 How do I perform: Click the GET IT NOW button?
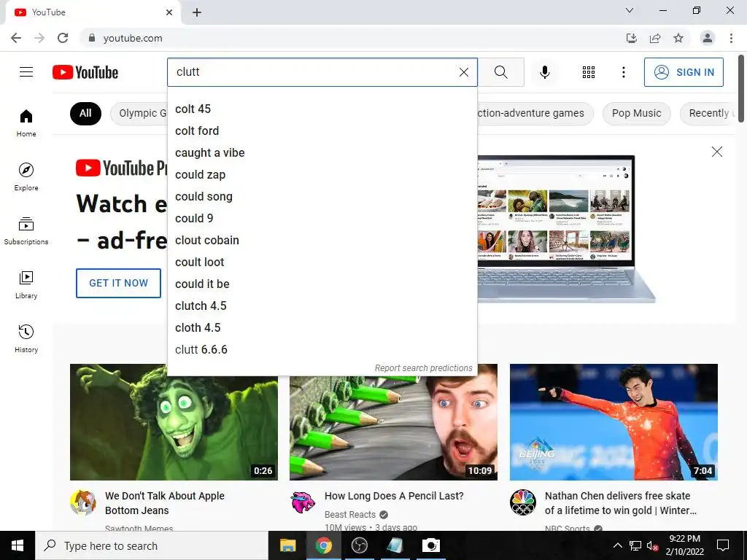click(119, 284)
